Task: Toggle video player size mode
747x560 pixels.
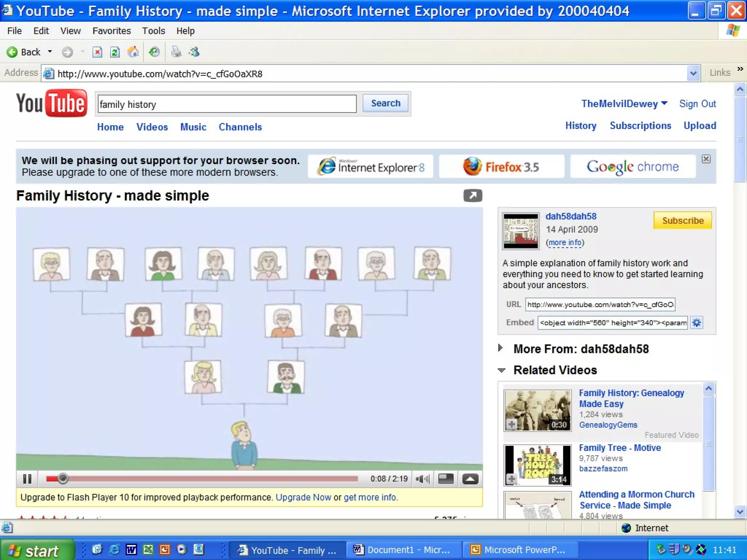Action: (x=446, y=479)
